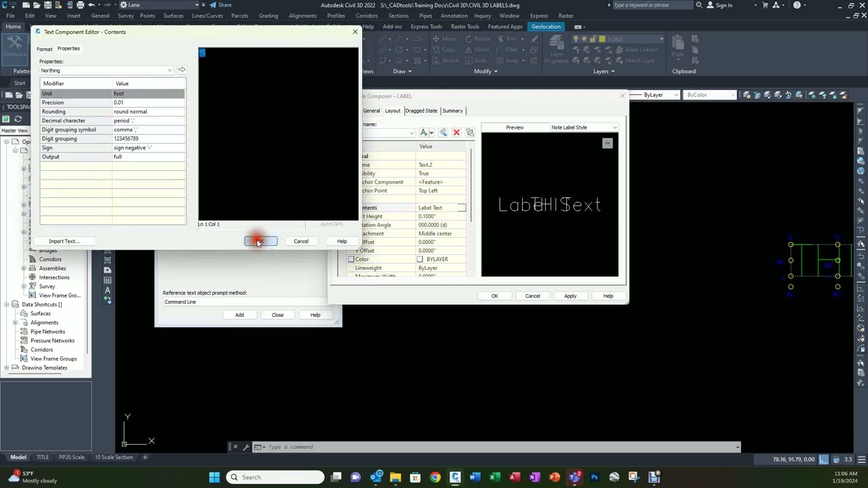
Task: Click the Add button in the back dialog
Action: tap(239, 315)
